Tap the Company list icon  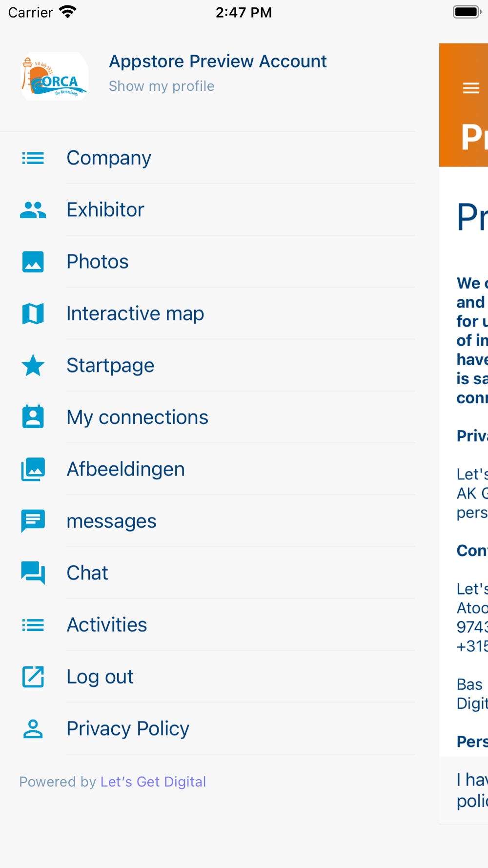[x=33, y=158]
